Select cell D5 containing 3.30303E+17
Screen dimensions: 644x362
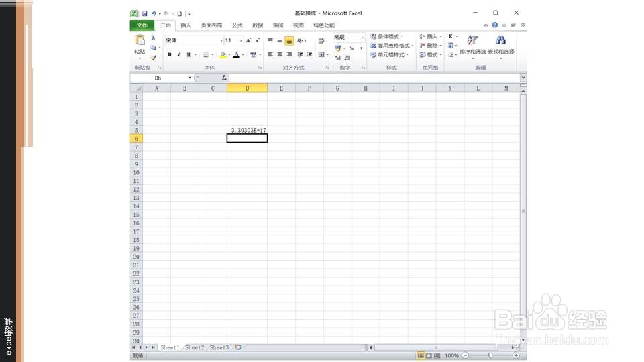[x=247, y=130]
